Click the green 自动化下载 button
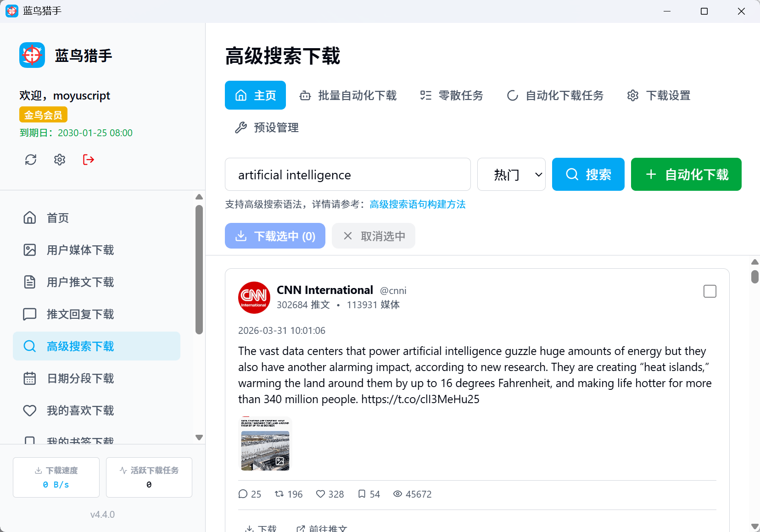This screenshot has height=532, width=760. coord(686,174)
